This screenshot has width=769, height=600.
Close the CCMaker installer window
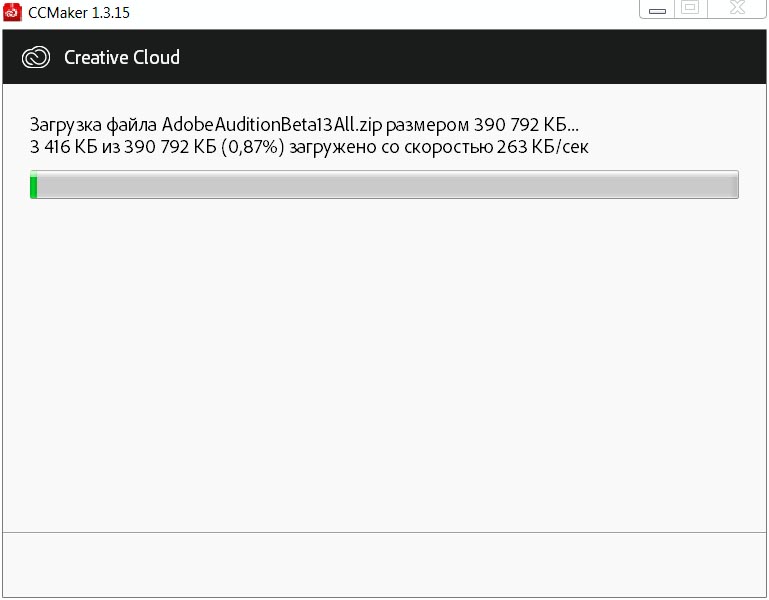(x=737, y=8)
